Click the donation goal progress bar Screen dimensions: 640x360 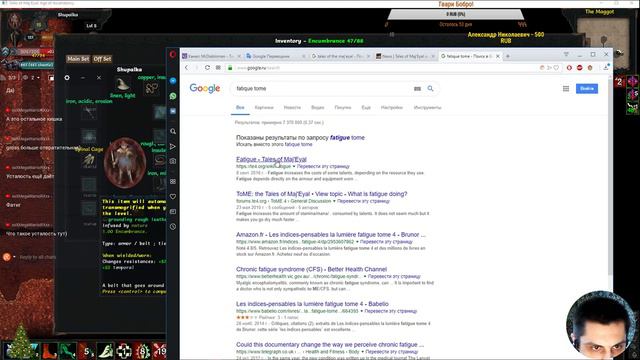456,14
